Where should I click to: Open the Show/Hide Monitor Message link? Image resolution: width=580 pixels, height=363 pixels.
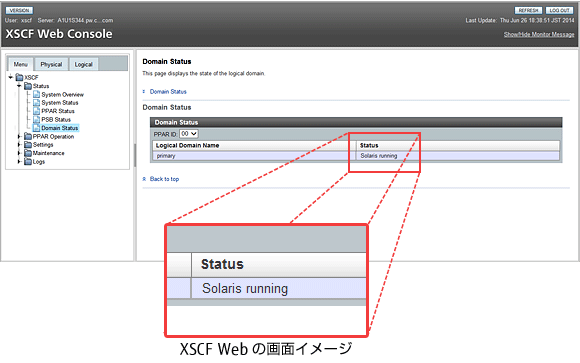point(539,34)
